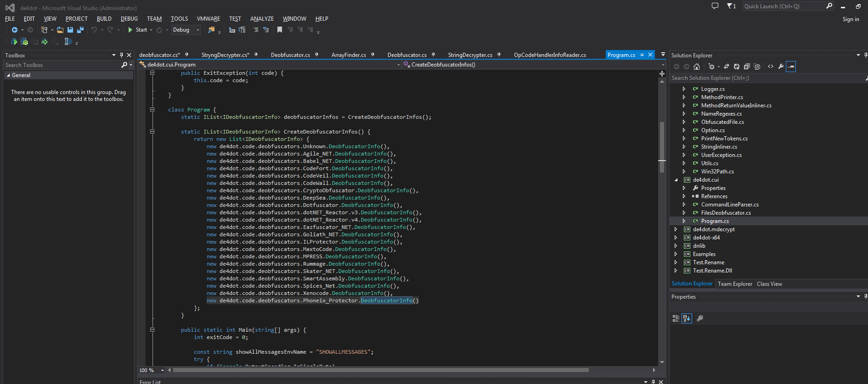Click Collapse All in Solution Explorer toolbar
868x384 pixels.
coord(747,67)
